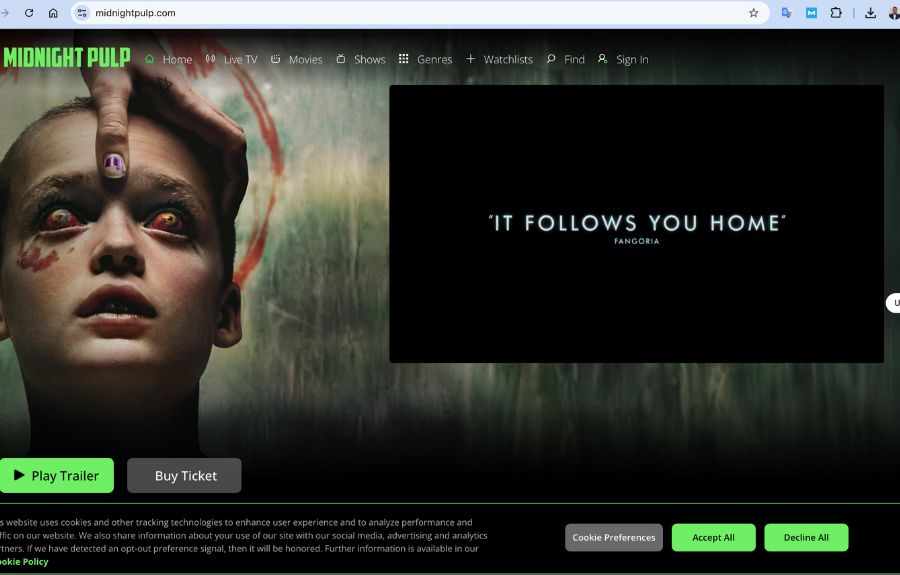Browse the Genres menu
The image size is (900, 575).
435,59
